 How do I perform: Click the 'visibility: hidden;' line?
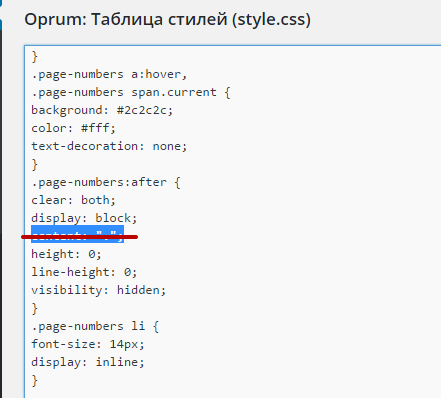point(99,290)
